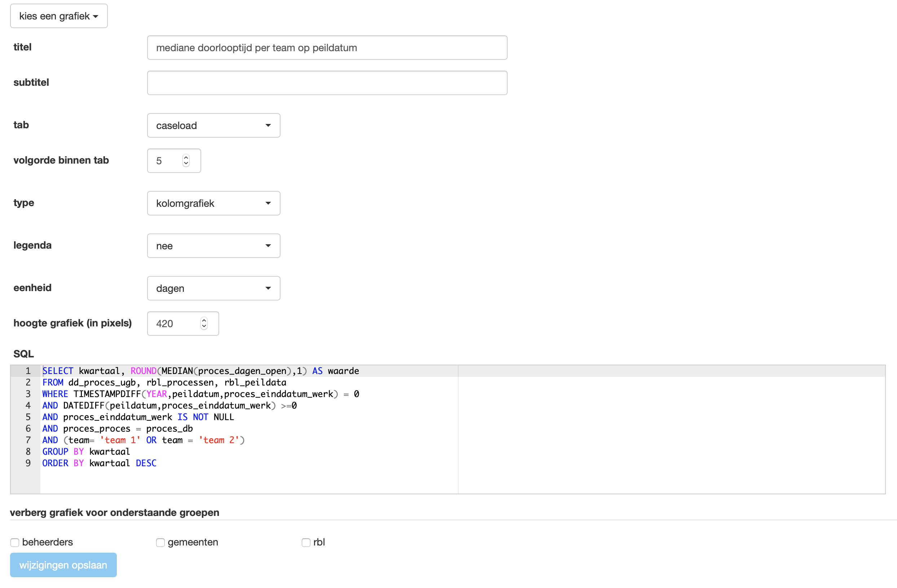Click line number 9 in SQL gutter
The height and width of the screenshot is (588, 897).
point(28,463)
